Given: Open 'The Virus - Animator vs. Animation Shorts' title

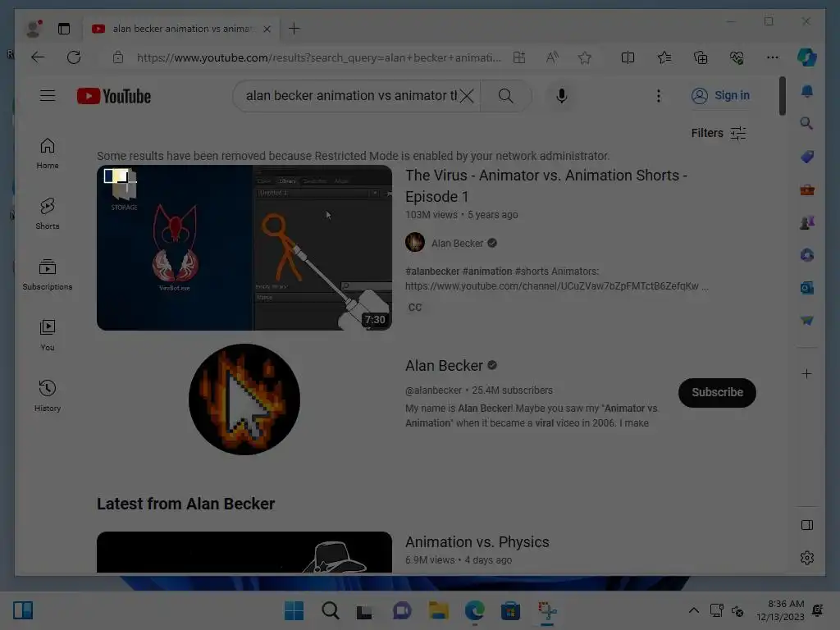Looking at the screenshot, I should [x=546, y=186].
